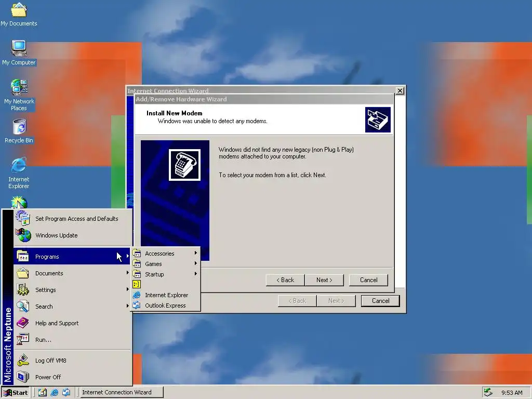532x399 pixels.
Task: Launch Internet Explorer from quick launch bar
Action: pos(54,392)
